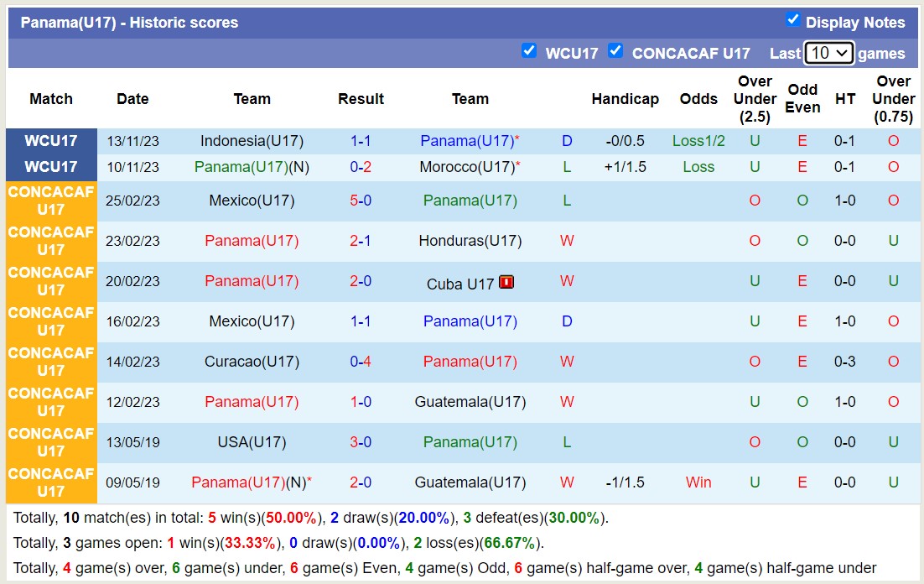The image size is (924, 584).
Task: Click CONCACAF U17 label on 25/02/23 row
Action: click(50, 201)
